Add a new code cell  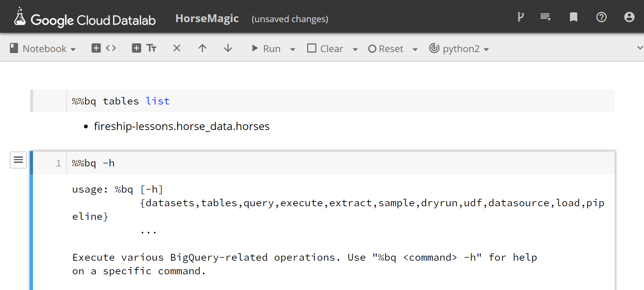[x=104, y=48]
